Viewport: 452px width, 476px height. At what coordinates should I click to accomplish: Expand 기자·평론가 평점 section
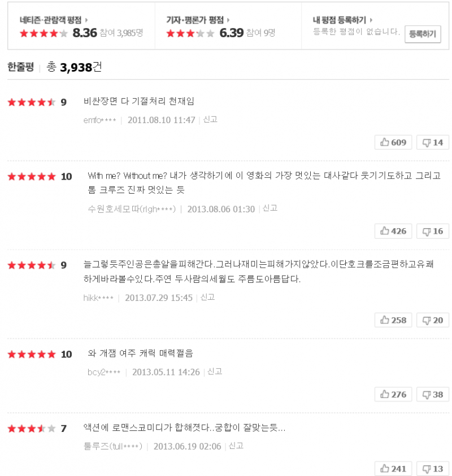coord(198,20)
